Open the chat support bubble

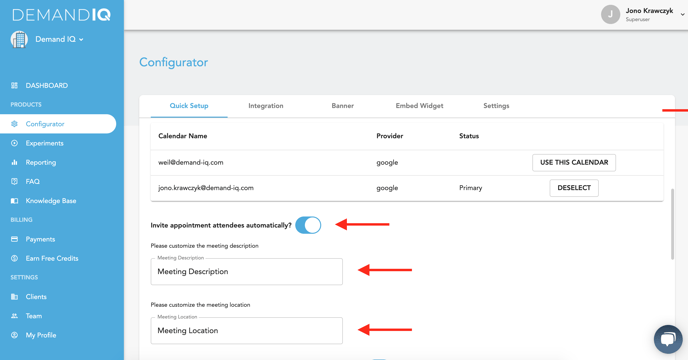[668, 339]
